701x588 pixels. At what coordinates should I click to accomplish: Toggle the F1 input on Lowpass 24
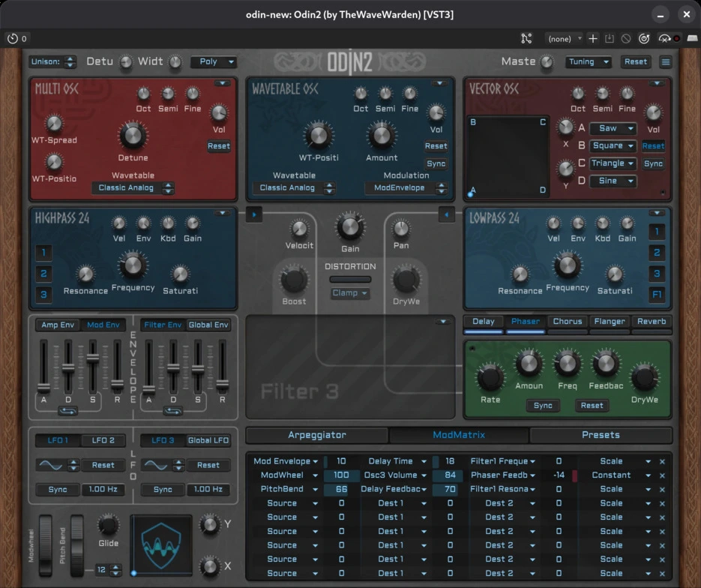tap(657, 295)
